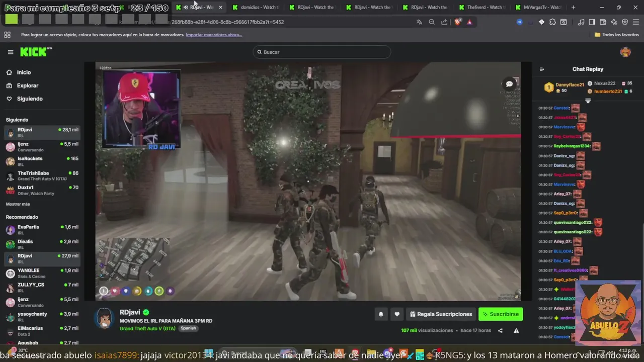Share the stream using share icon
Viewport: 644px width, 362px height.
[x=500, y=331]
